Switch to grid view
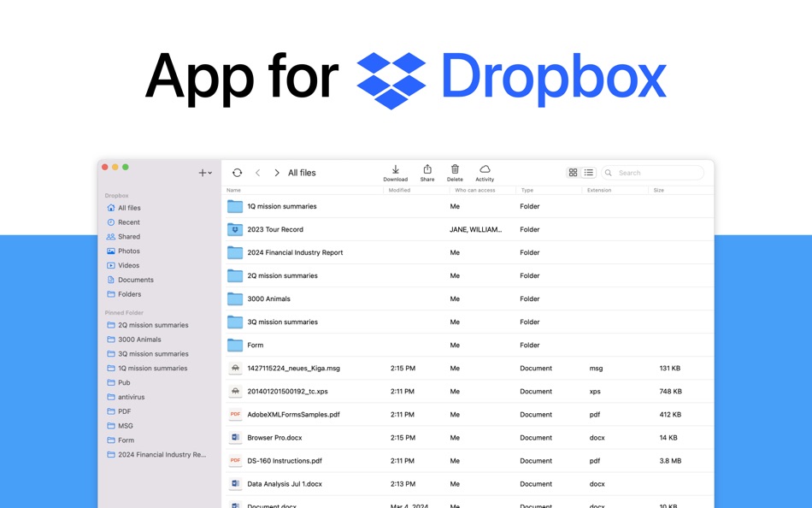This screenshot has height=508, width=812. coord(573,173)
